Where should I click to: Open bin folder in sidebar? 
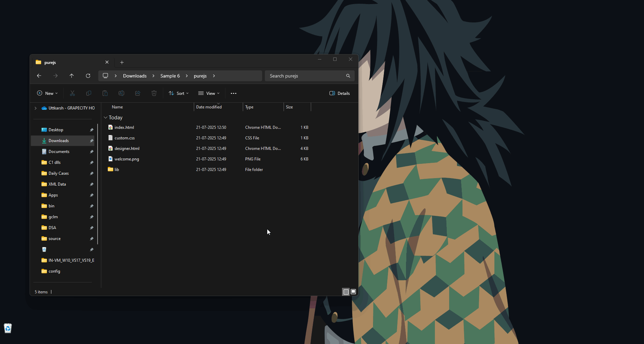[63, 206]
